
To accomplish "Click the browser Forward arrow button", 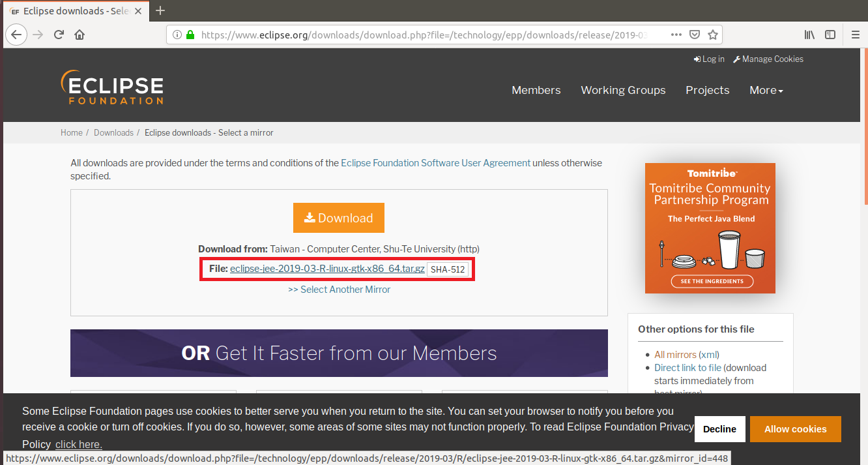I will click(x=38, y=35).
